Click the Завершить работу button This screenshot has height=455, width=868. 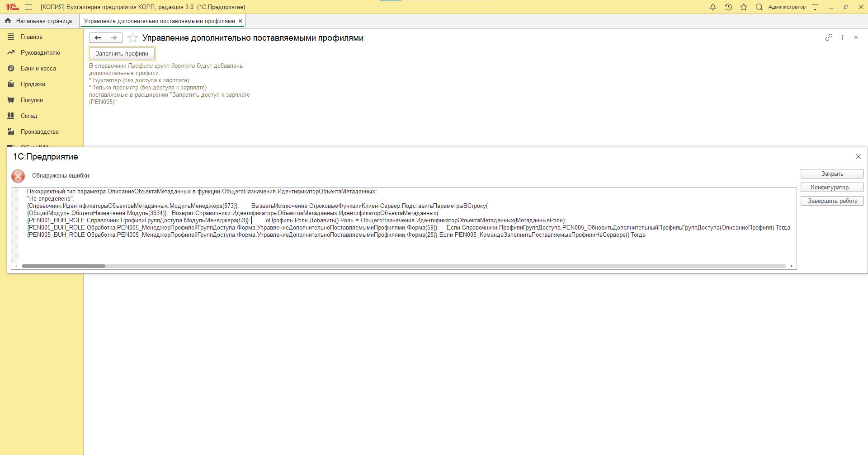coord(832,201)
